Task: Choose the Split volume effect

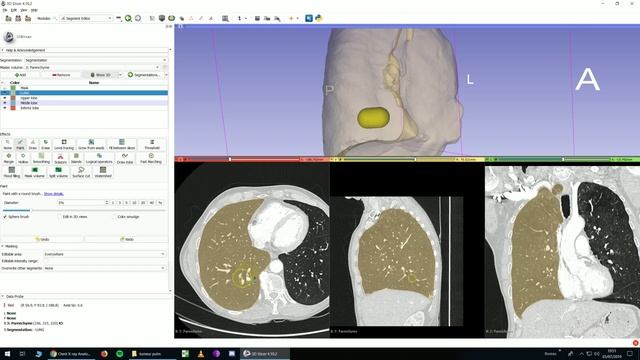Action: (x=58, y=172)
